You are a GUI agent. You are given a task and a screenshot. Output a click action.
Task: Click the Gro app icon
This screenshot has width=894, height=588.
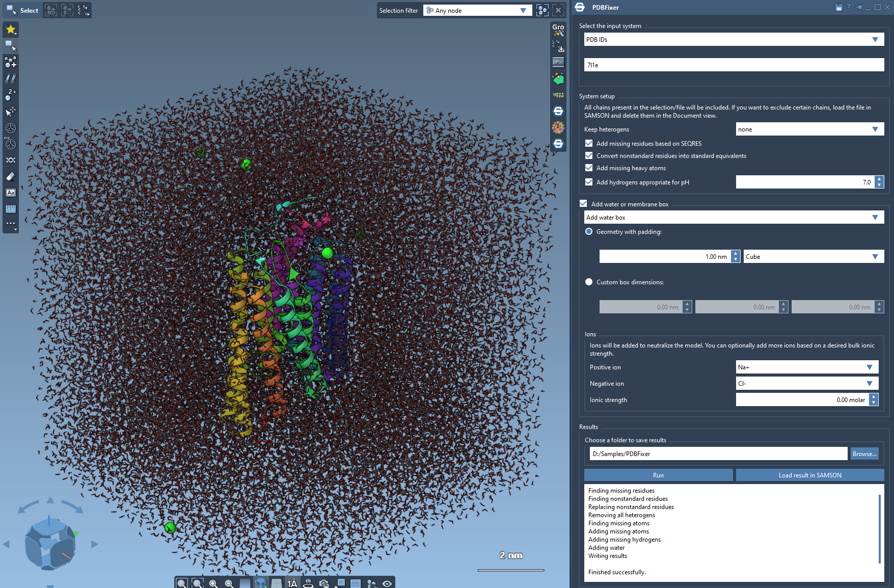click(x=558, y=30)
